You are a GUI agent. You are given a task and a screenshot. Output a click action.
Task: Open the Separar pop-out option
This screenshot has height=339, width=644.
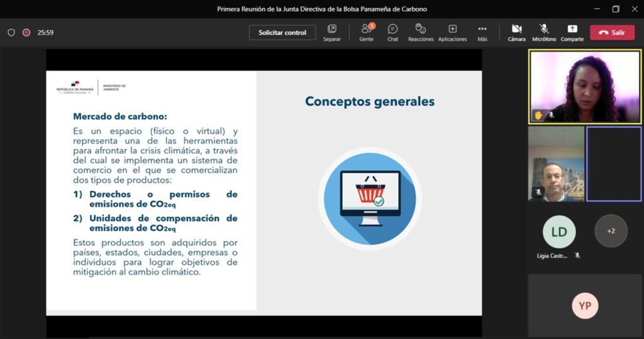point(332,33)
